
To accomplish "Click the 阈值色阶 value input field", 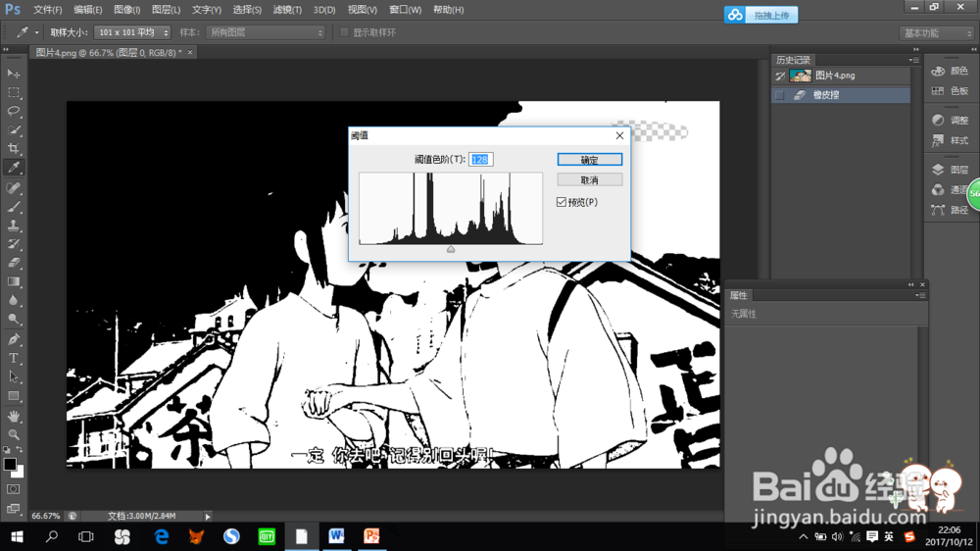I will [480, 160].
